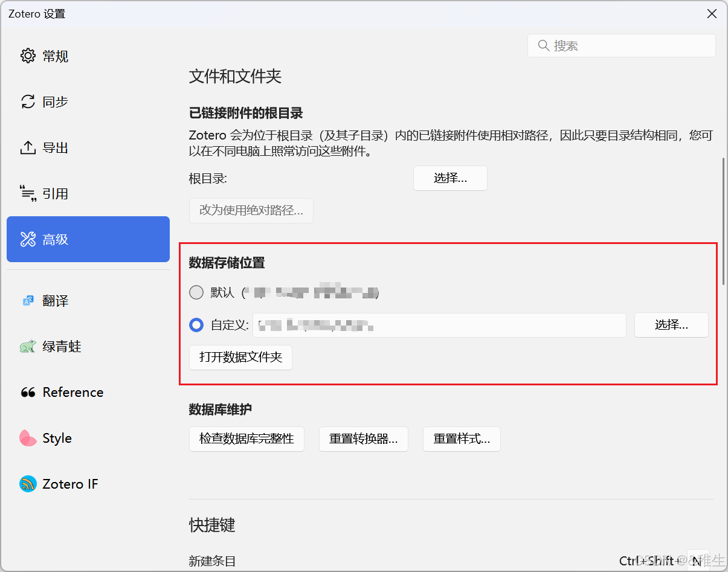Open the 翻译 plugin settings
The height and width of the screenshot is (572, 728).
point(88,301)
